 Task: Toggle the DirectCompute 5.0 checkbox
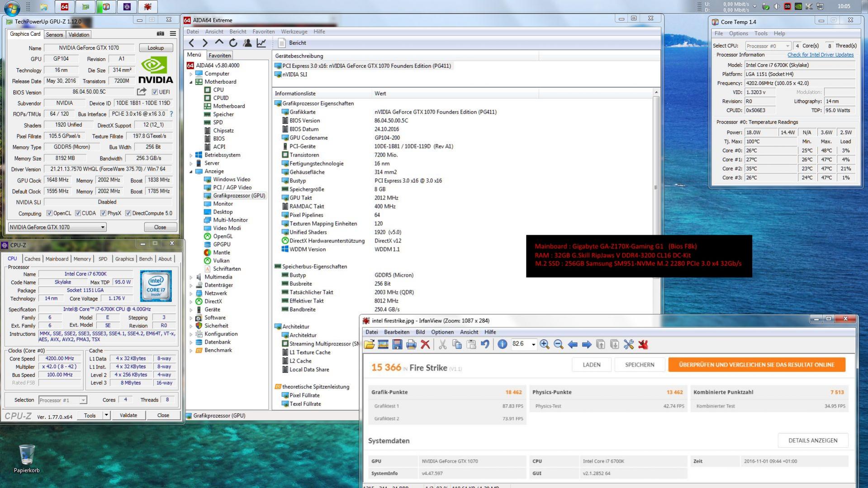pyautogui.click(x=128, y=213)
